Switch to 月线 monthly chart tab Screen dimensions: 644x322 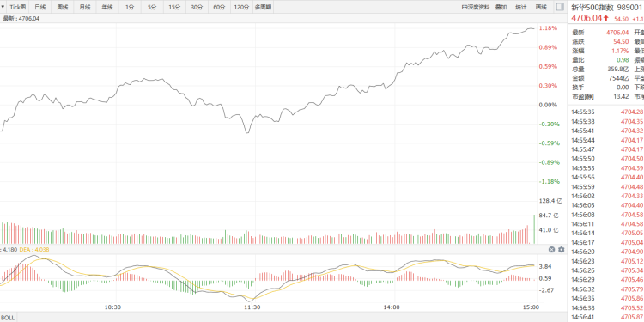[85, 7]
